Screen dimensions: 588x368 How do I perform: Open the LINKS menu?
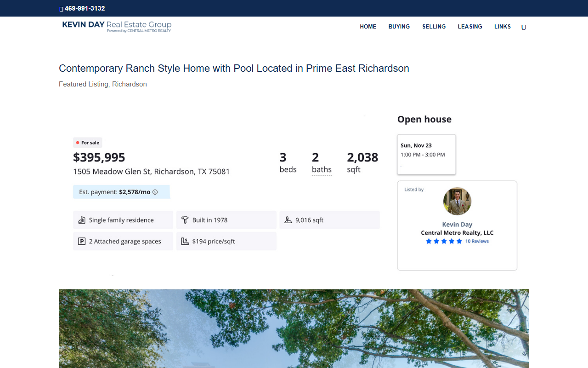(x=503, y=27)
